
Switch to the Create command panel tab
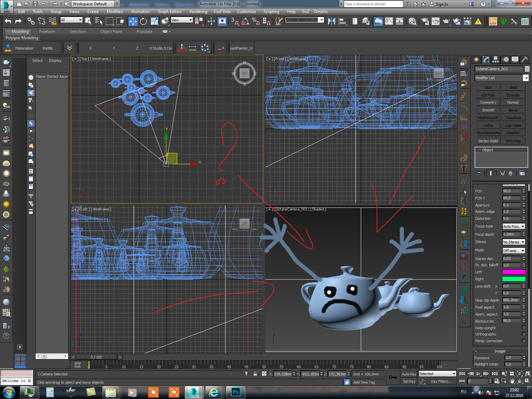(x=476, y=59)
